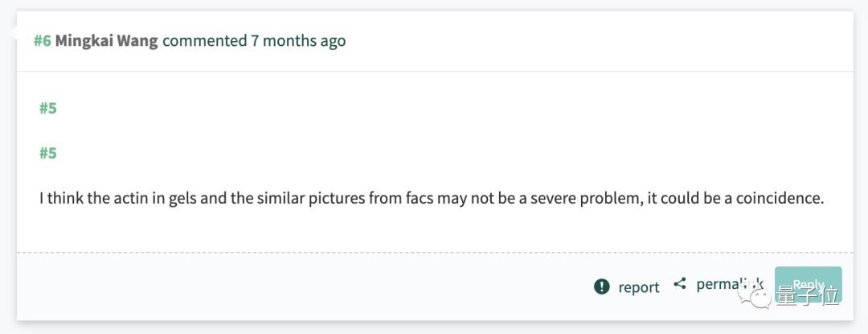
Task: Open the report link text
Action: 639,287
